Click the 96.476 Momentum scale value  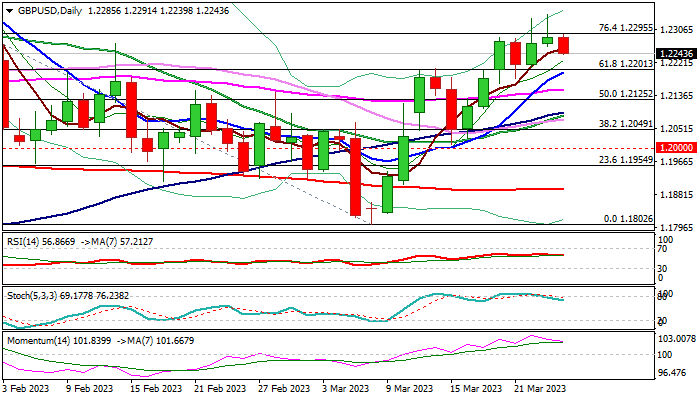[672, 372]
